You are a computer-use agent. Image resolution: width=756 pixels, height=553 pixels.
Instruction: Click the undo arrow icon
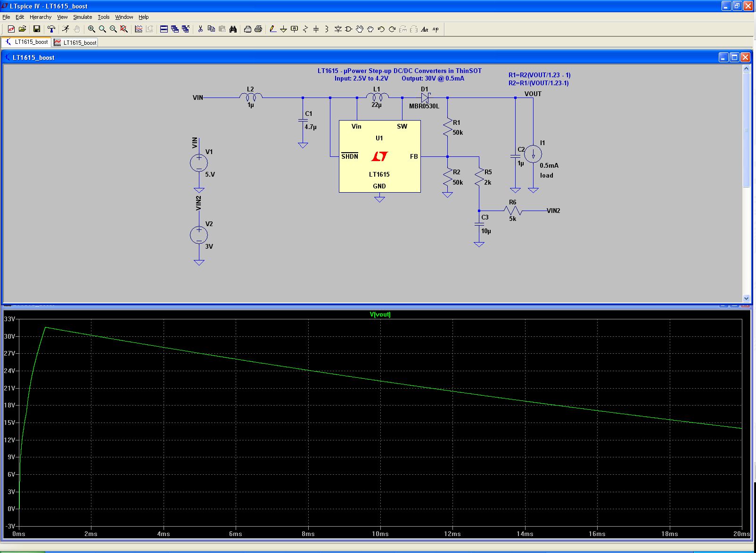coord(381,29)
